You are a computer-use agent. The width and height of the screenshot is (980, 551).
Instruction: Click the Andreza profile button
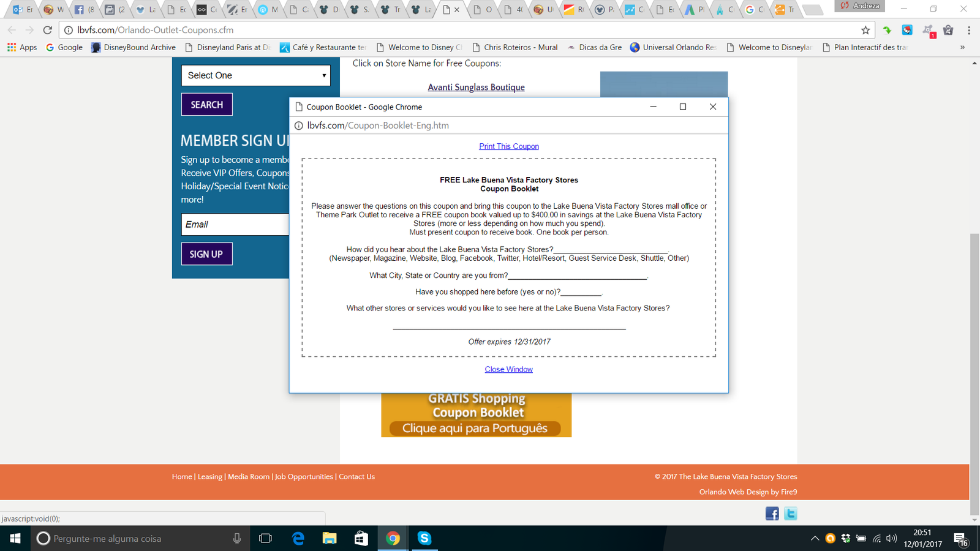coord(860,6)
